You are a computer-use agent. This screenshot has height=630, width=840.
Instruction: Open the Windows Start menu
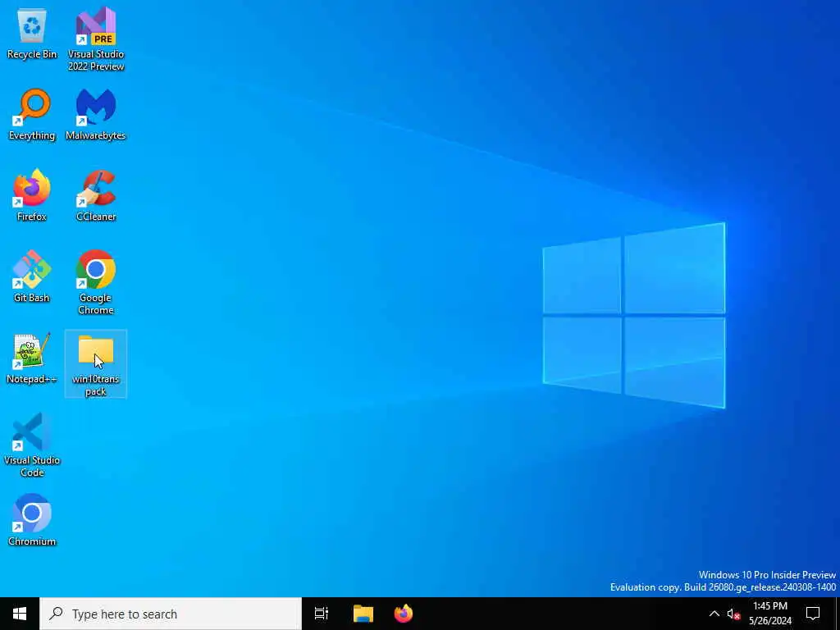(x=20, y=614)
